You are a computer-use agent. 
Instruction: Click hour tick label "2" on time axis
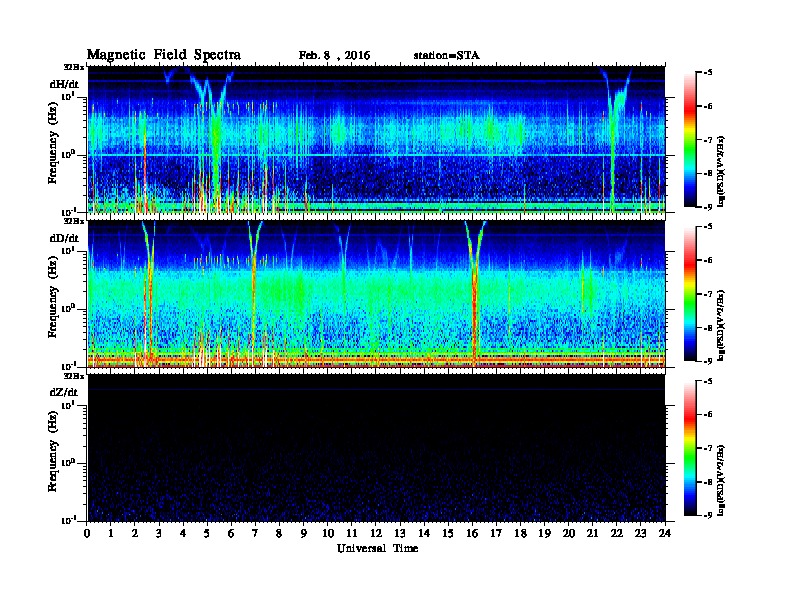click(135, 533)
